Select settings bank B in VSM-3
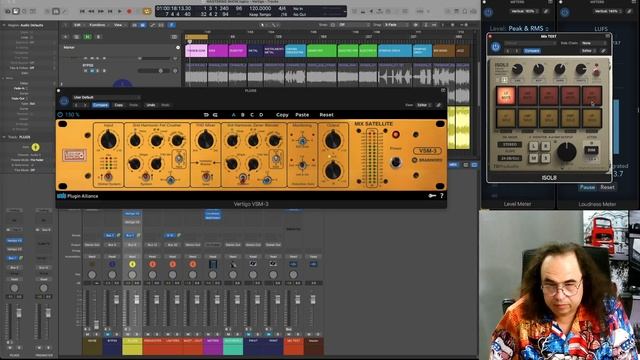This screenshot has height=360, width=640. [x=242, y=115]
